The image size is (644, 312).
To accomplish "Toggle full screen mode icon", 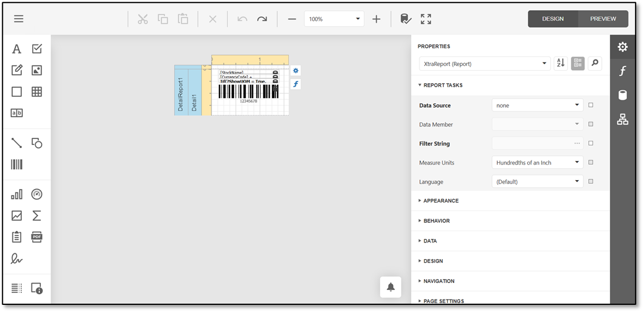I will [x=426, y=19].
